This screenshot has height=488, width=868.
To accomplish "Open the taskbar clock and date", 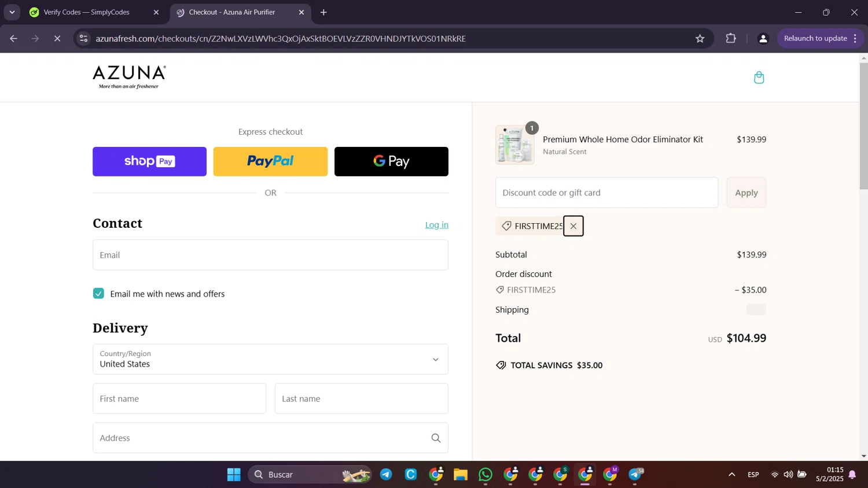I will tap(829, 474).
